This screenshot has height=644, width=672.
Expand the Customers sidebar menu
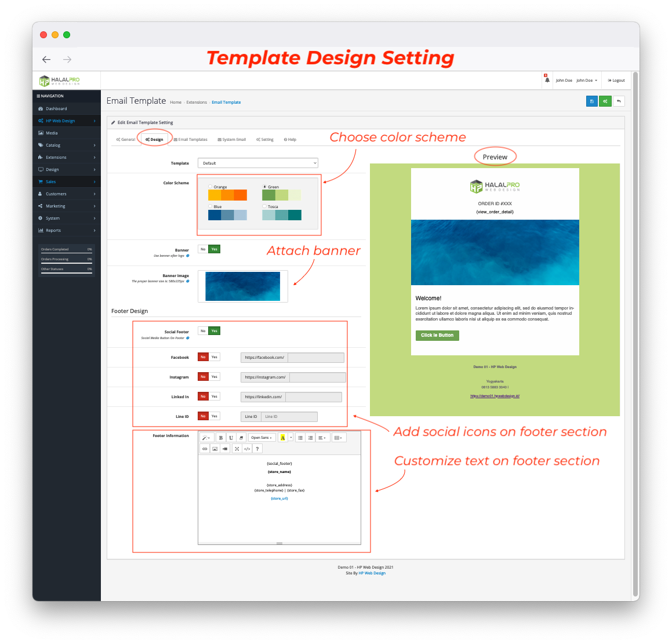pyautogui.click(x=67, y=194)
